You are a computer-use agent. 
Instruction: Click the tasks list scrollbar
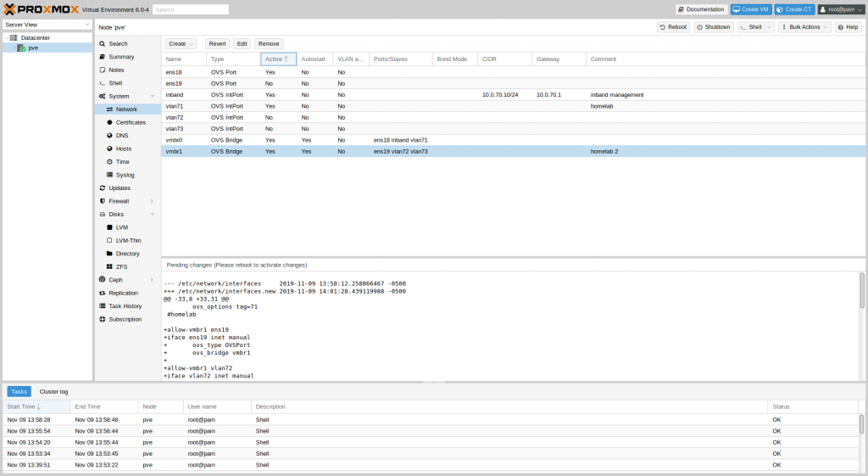(x=861, y=424)
